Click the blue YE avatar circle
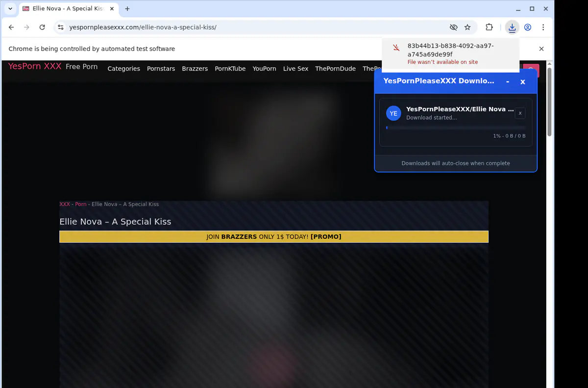 click(393, 113)
